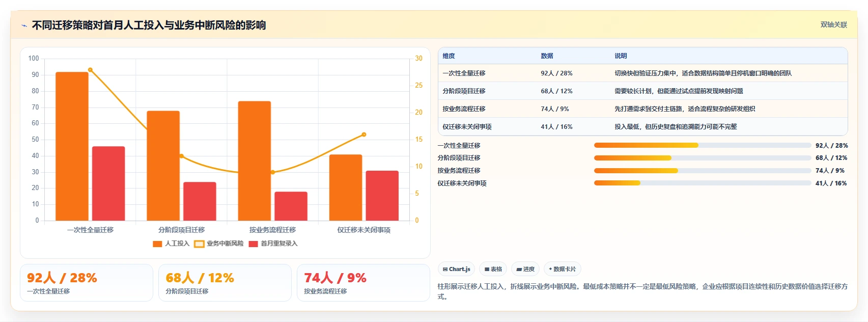Click the chart title 不同迁移策略对首月人工投入与业务中断风险的影响
Viewport: 868px width, 322px height.
(149, 25)
